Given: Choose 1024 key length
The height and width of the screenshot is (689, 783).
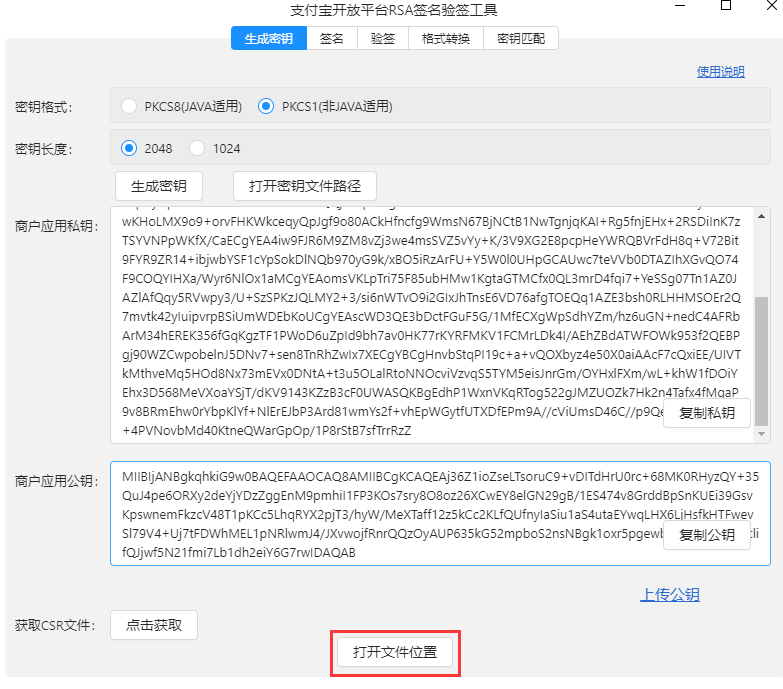Looking at the screenshot, I should pos(197,148).
